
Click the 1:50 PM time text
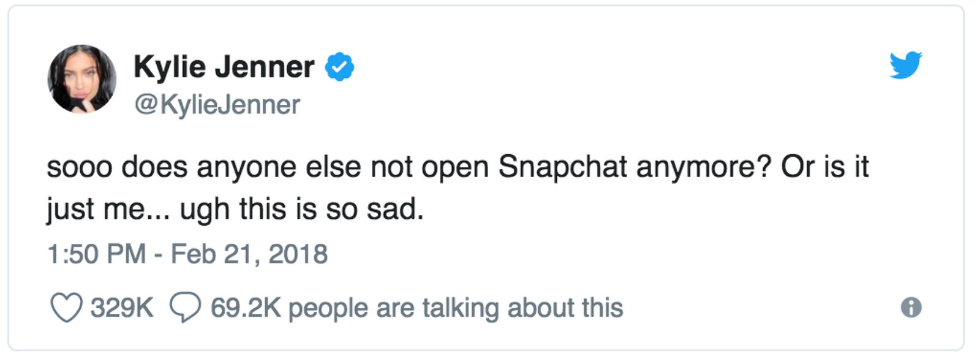[x=96, y=254]
